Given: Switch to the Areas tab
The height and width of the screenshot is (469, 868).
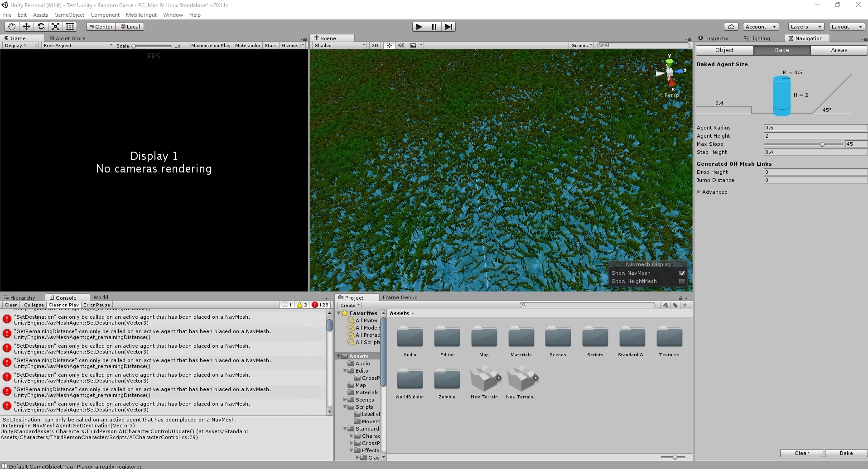Looking at the screenshot, I should click(x=839, y=50).
